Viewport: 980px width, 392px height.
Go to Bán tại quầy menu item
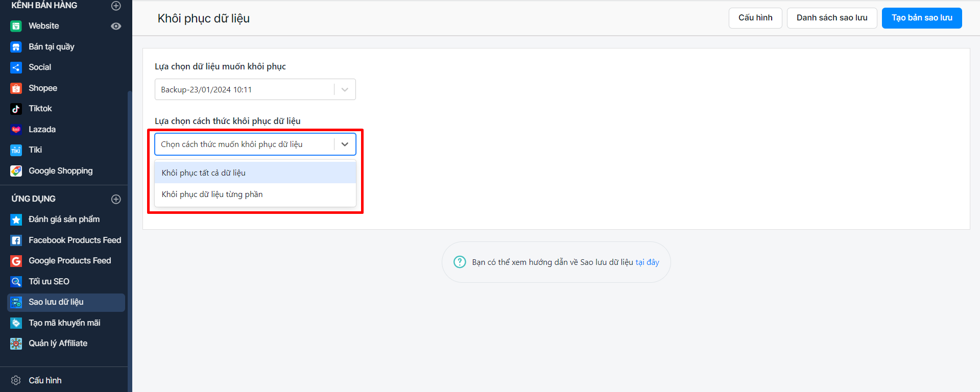point(52,47)
